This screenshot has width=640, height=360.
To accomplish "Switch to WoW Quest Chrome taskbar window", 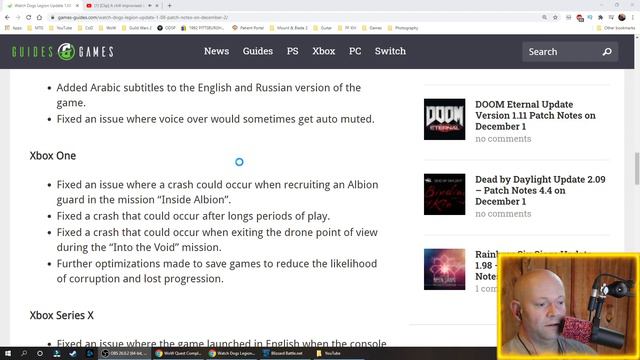I will tap(178, 353).
